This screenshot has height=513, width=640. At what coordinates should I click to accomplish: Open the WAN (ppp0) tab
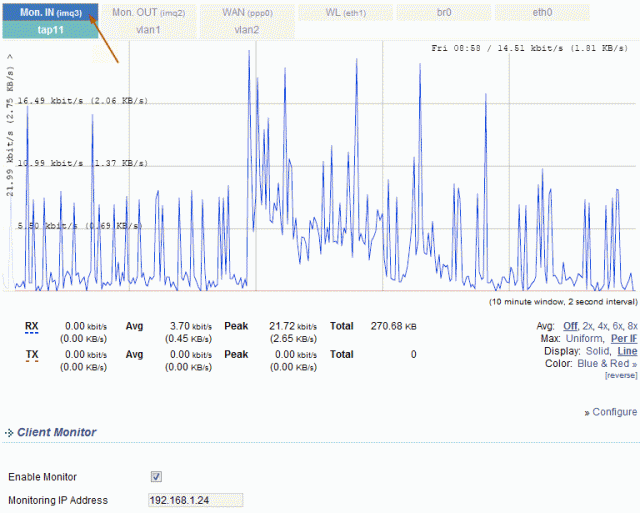coord(247,13)
